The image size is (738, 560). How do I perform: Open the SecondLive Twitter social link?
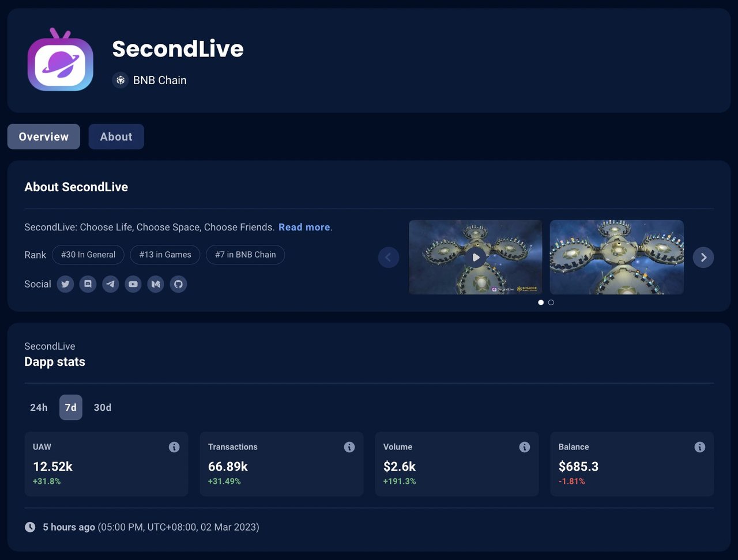65,284
